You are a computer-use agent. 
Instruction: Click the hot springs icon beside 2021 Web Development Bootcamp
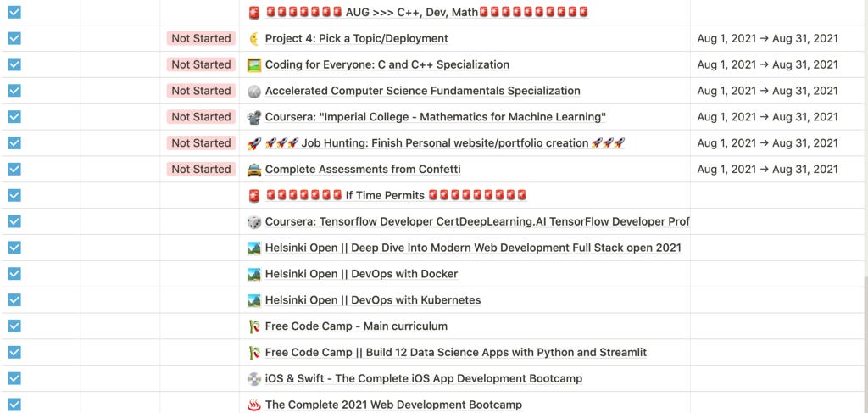(253, 405)
